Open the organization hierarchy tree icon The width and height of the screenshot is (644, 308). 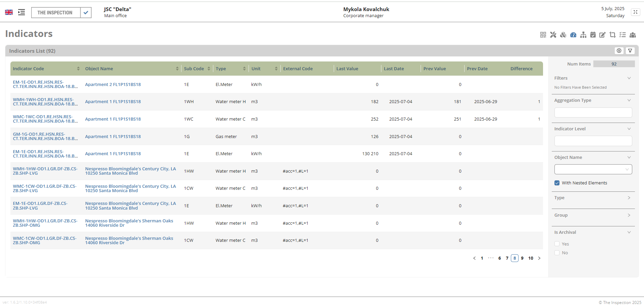click(583, 35)
